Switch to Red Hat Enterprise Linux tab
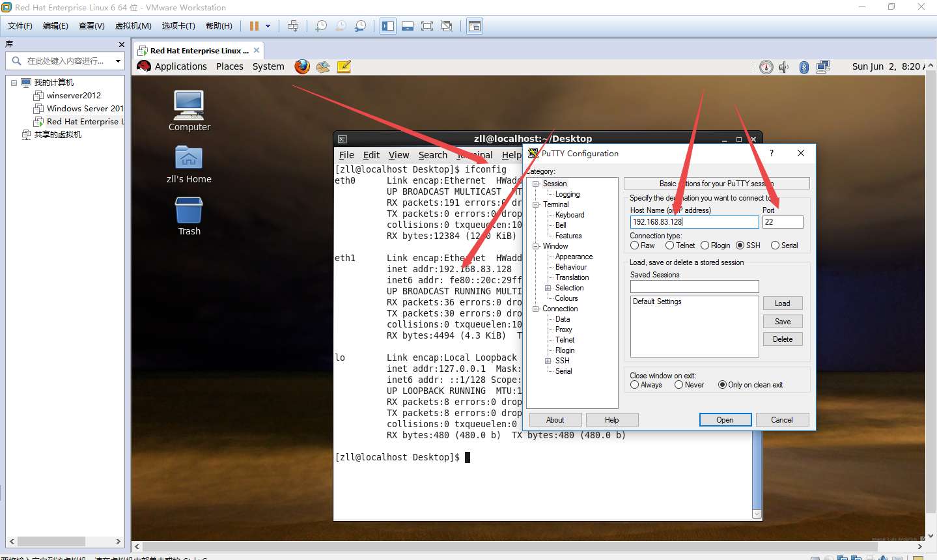This screenshot has height=560, width=937. [x=199, y=50]
